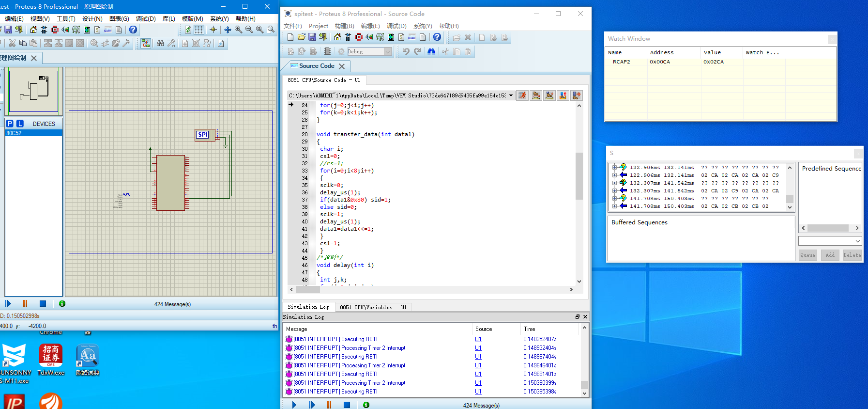Expand 122.906ms row ending in C9
This screenshot has height=409, width=868.
pyautogui.click(x=614, y=175)
